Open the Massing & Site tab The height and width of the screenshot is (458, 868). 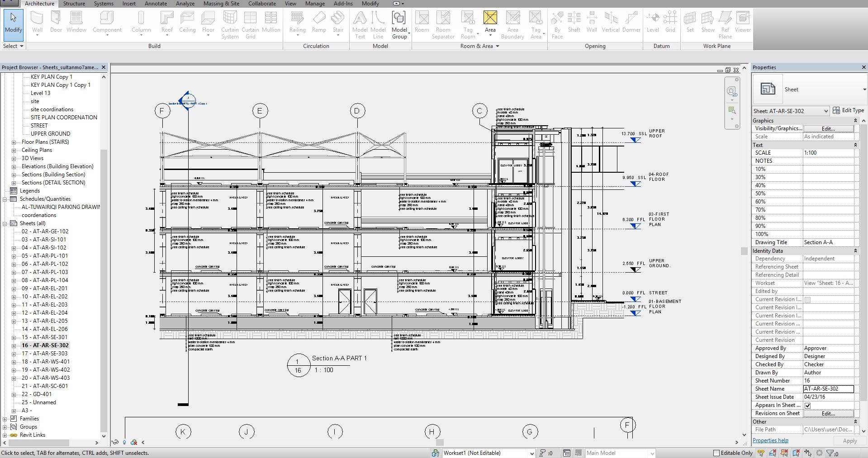click(x=221, y=4)
